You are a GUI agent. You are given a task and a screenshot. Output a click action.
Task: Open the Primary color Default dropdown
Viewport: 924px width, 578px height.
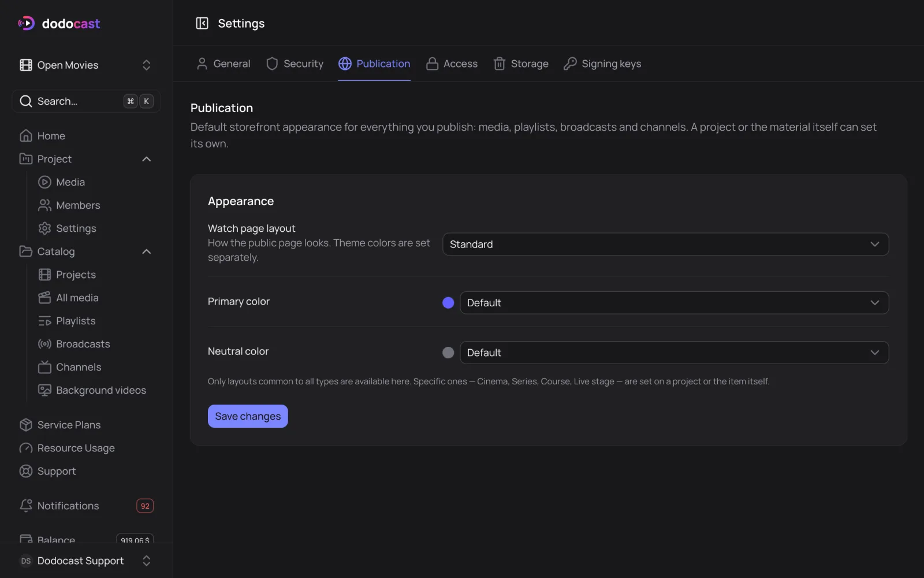click(674, 303)
